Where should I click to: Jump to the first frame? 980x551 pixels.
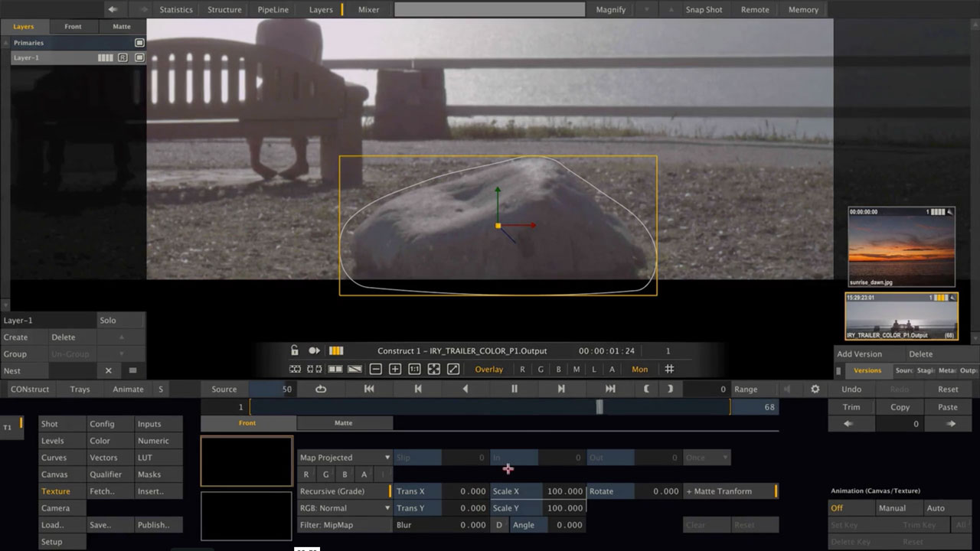click(x=369, y=389)
